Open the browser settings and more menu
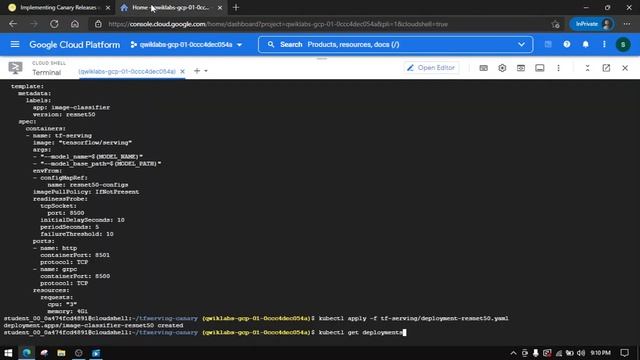This screenshot has width=640, height=360. click(627, 24)
